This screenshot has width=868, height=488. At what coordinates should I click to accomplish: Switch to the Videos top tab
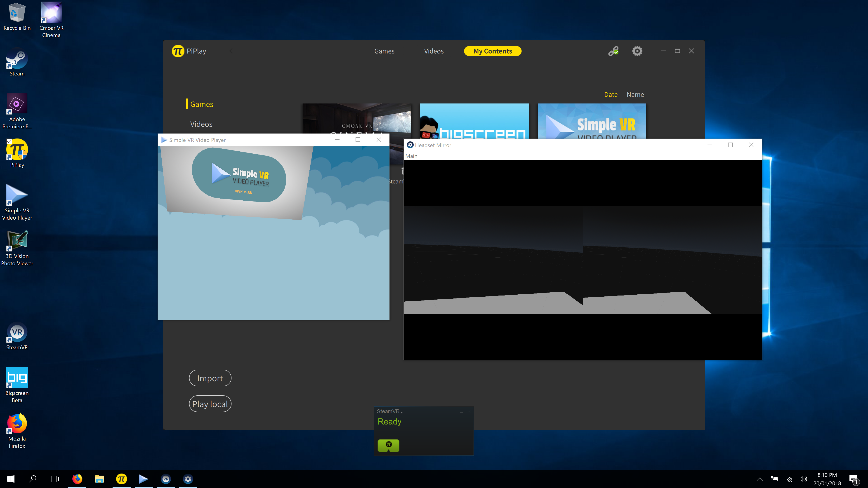tap(434, 51)
